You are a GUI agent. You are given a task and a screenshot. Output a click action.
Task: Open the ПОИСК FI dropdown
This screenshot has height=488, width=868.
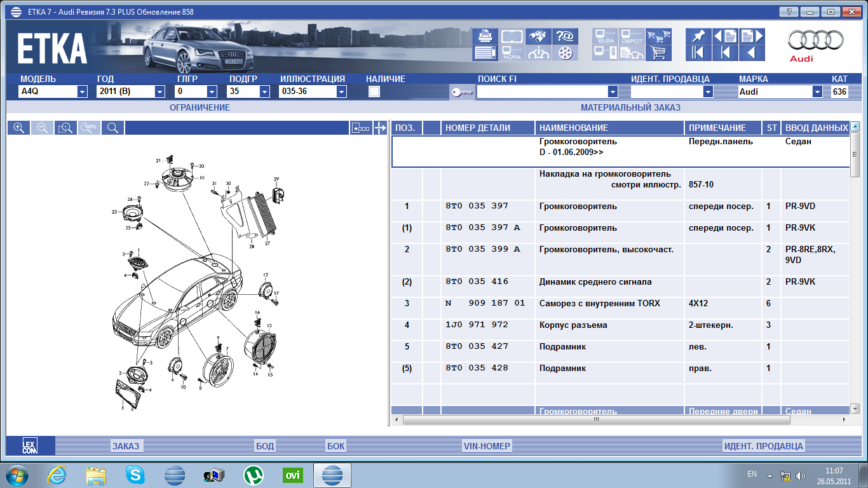(613, 91)
